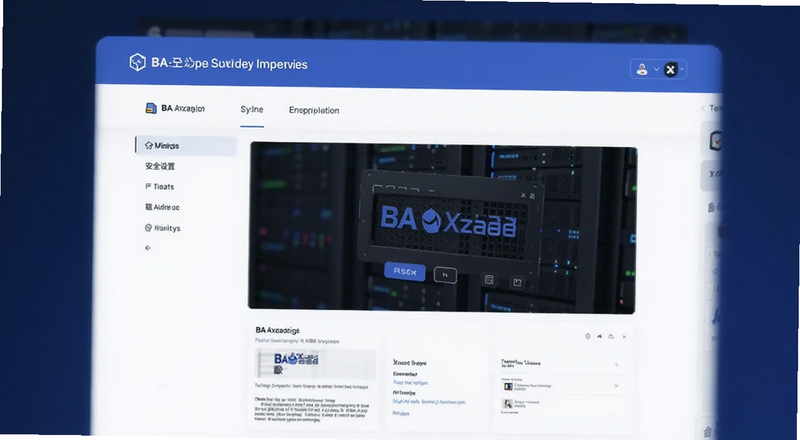
Task: Open the bottom short blue link in the middle card
Action: pos(401,413)
